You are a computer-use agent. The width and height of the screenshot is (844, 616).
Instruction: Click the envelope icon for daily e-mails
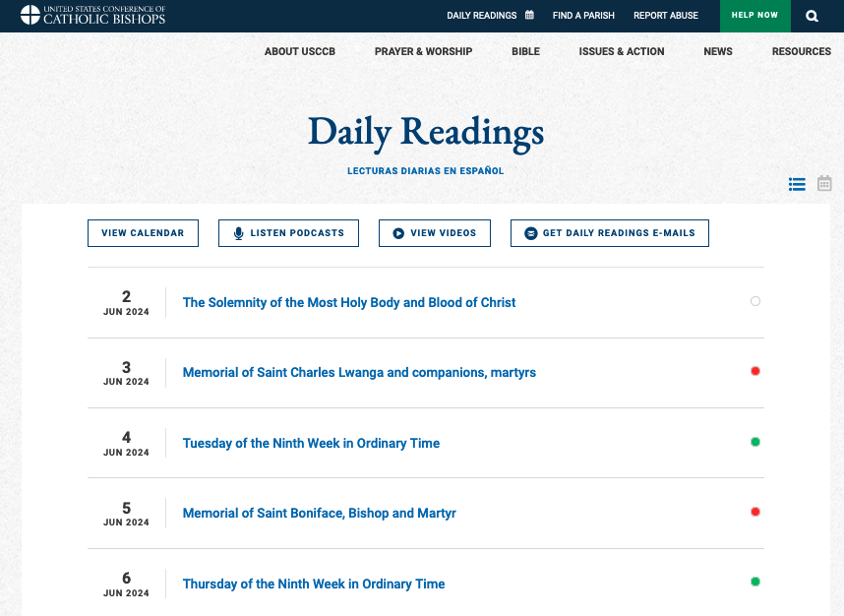click(531, 233)
